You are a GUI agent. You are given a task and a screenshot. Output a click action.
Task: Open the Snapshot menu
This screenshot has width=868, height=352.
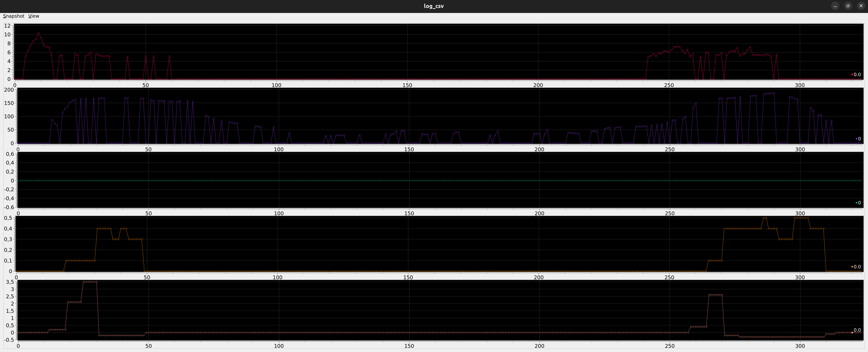click(14, 16)
